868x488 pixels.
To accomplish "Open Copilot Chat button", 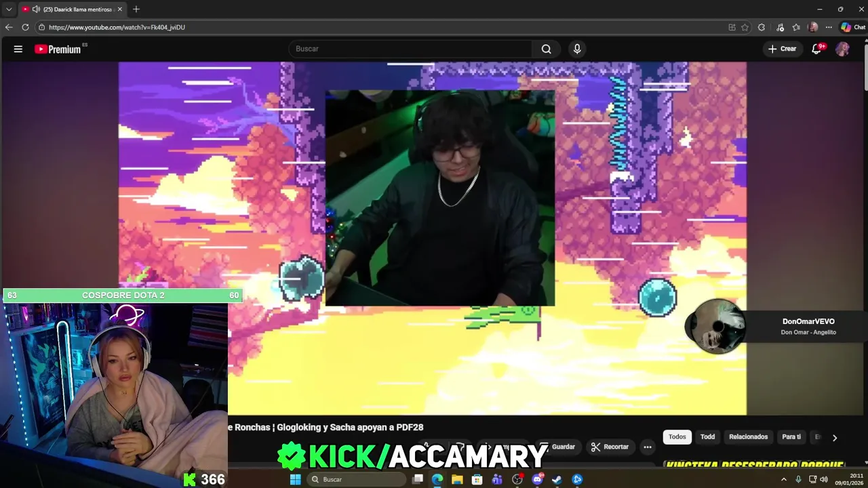I will click(853, 27).
